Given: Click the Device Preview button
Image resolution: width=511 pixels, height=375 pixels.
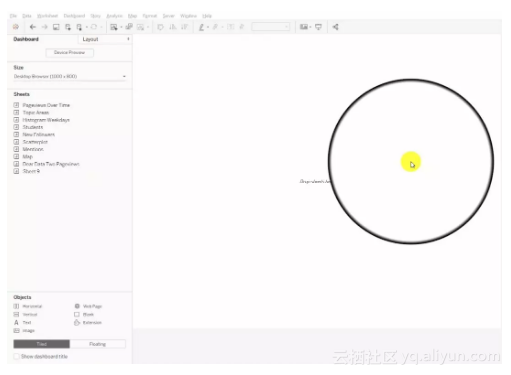Looking at the screenshot, I should [70, 53].
